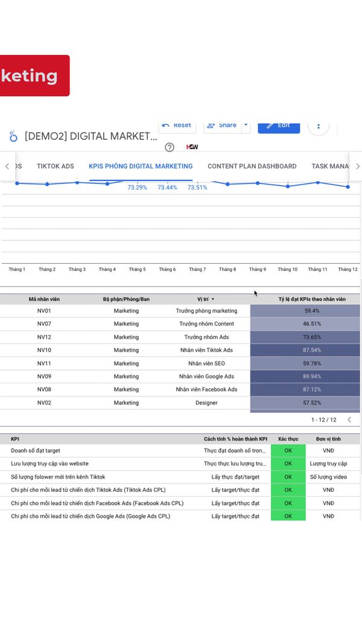Image resolution: width=362 pixels, height=644 pixels.
Task: Select employee code NV01 cell
Action: coord(44,311)
